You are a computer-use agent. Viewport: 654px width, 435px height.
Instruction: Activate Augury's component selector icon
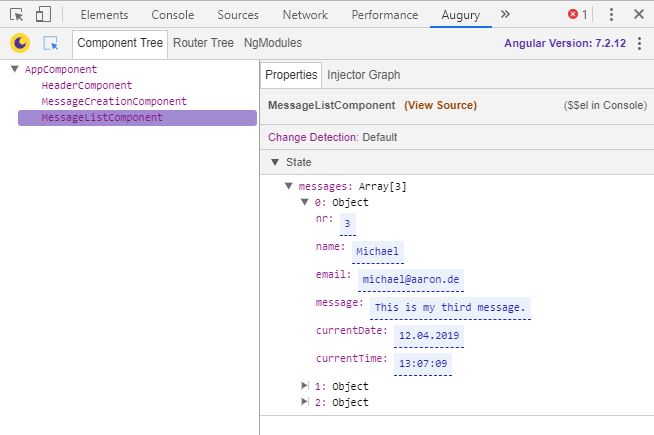51,44
